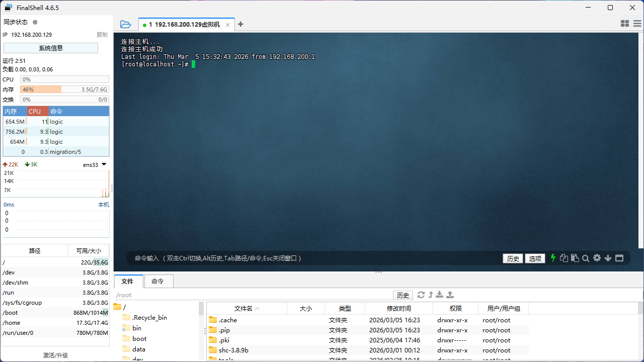Switch to the 命令 tab
The image size is (644, 362).
point(157,281)
